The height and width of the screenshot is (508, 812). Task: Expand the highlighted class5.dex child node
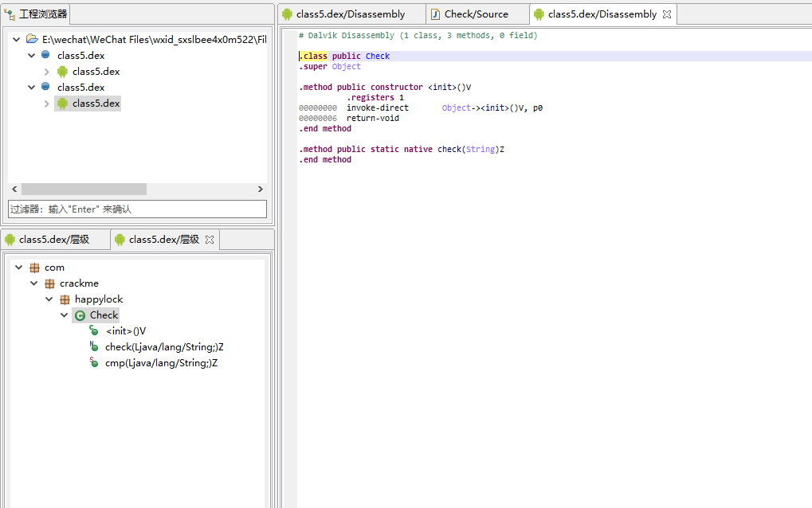coord(46,104)
